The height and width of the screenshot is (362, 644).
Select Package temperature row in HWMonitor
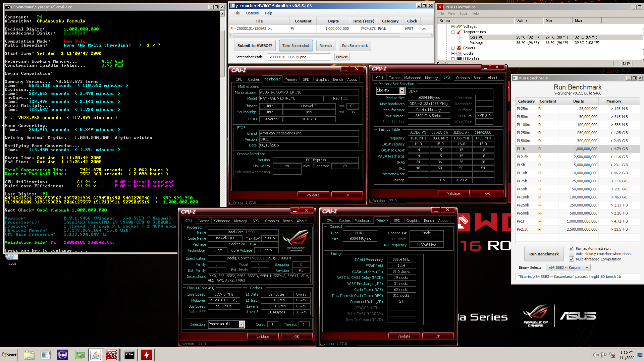tap(539, 43)
